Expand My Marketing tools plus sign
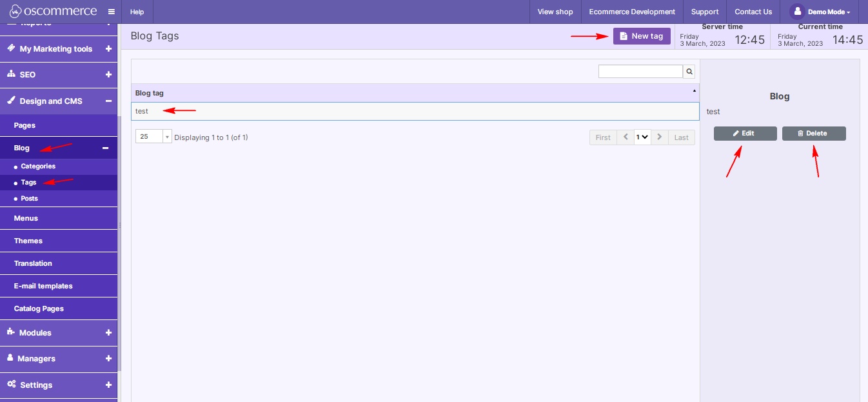 (108, 48)
